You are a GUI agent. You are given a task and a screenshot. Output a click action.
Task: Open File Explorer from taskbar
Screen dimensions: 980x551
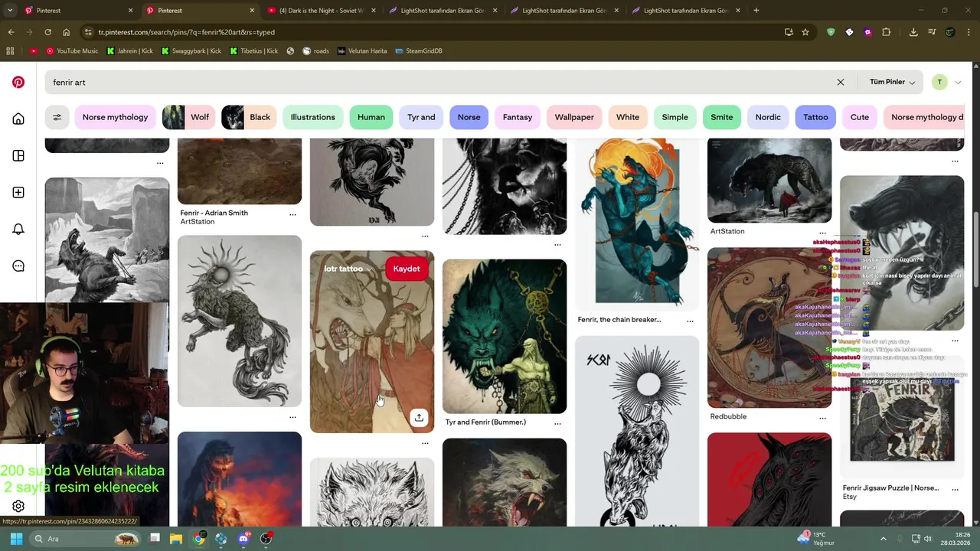click(176, 539)
